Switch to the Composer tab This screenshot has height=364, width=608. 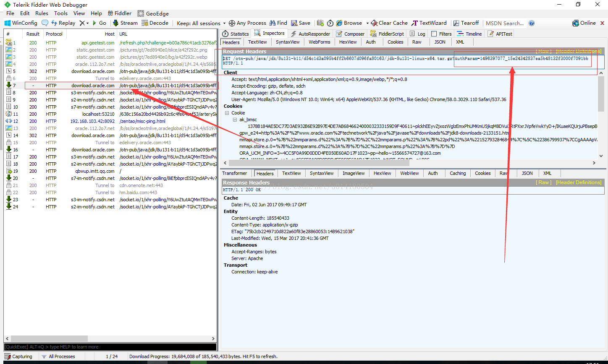click(x=350, y=34)
